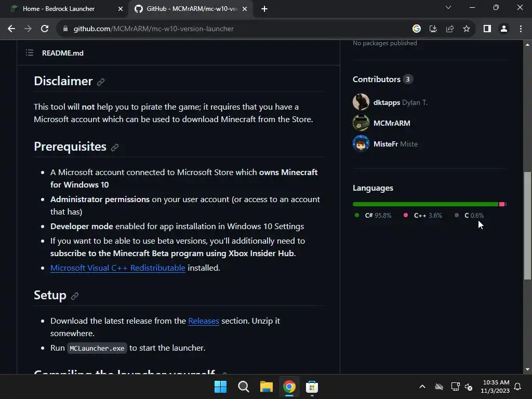Click C 0.6% language entry
This screenshot has height=399, width=532.
pos(470,216)
